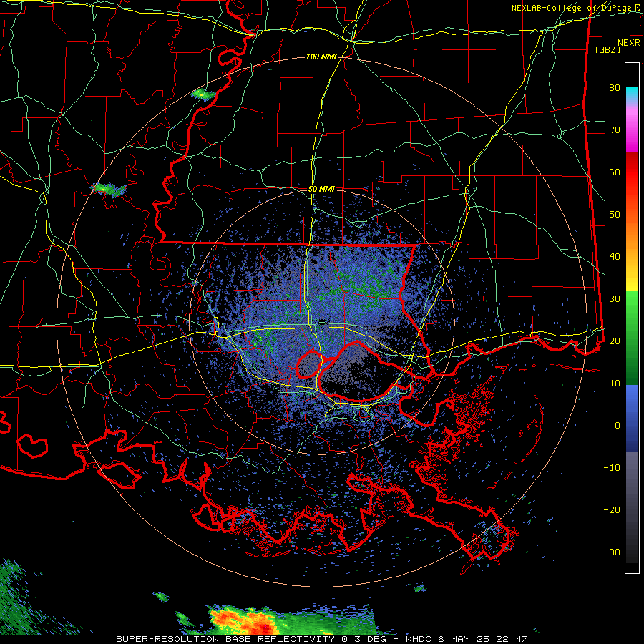Click the KHDC radar site identifier
Viewport: 644px width, 644px height.
[419, 639]
